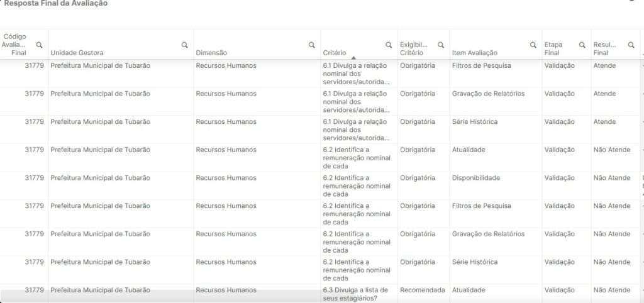Open the Critério column search icon

tap(389, 45)
